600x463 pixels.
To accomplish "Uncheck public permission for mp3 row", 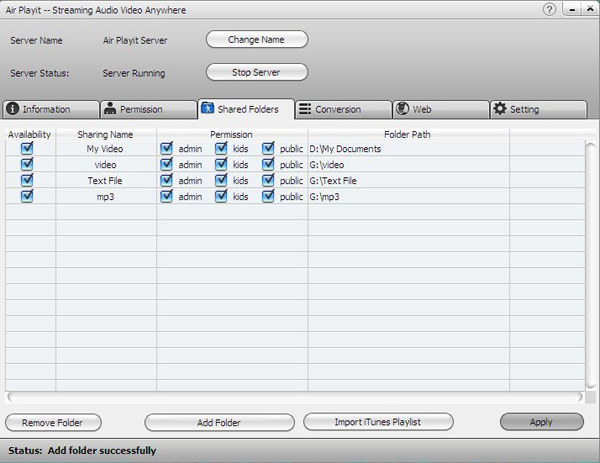I will (268, 196).
